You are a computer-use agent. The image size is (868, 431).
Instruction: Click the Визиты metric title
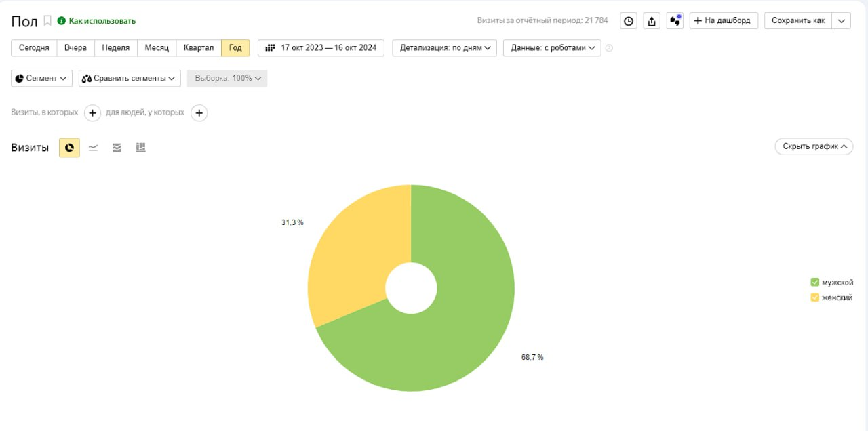click(x=30, y=148)
